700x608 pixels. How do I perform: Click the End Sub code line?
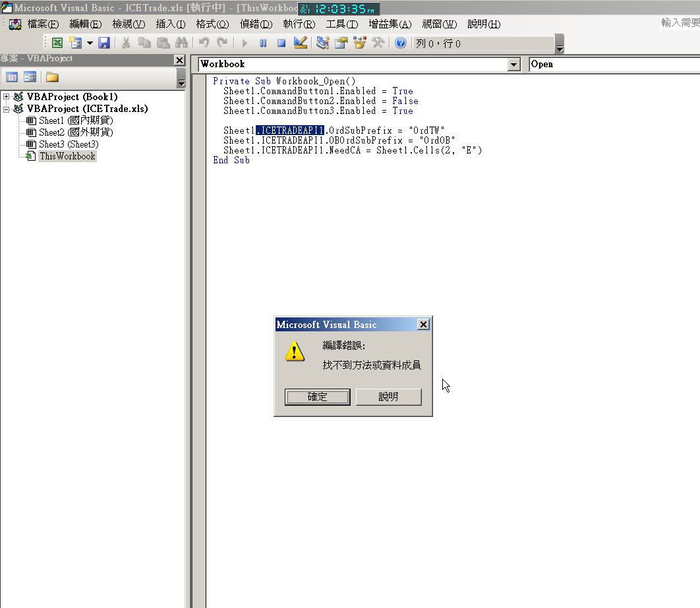[x=231, y=160]
